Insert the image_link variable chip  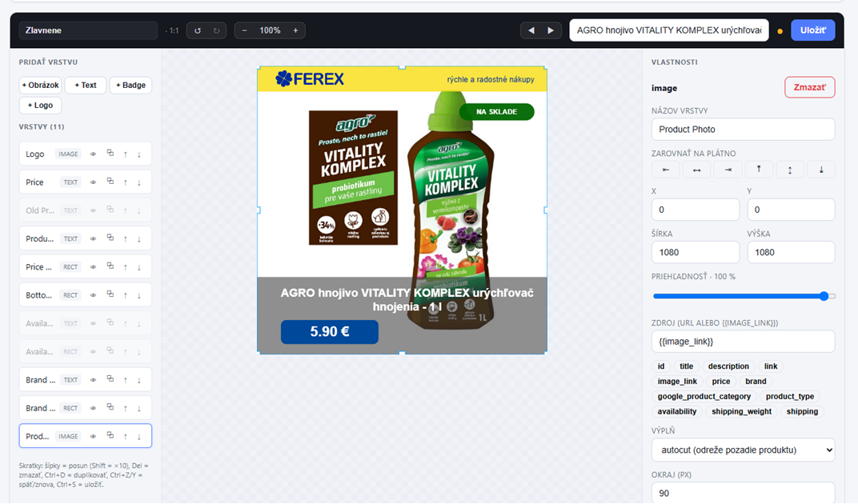coord(677,382)
